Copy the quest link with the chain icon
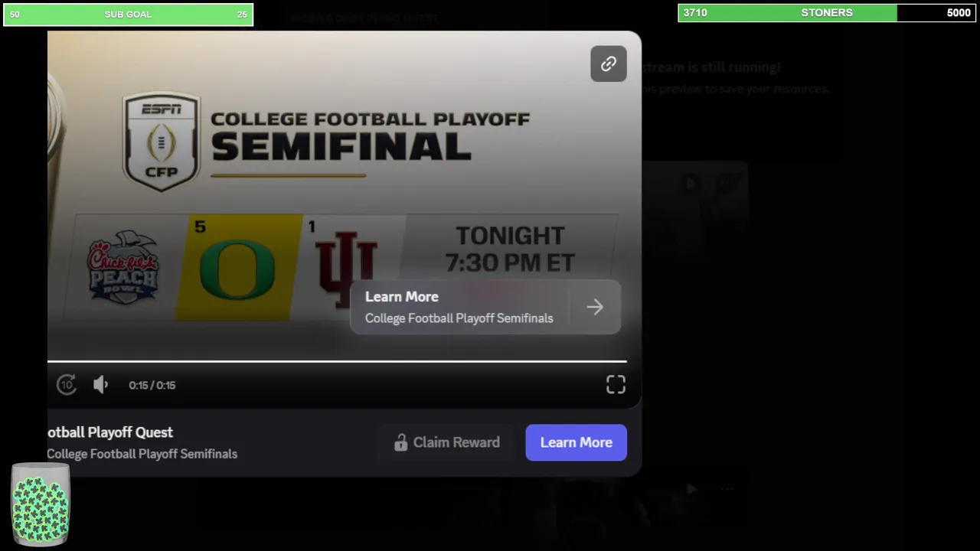The height and width of the screenshot is (551, 980). click(x=608, y=64)
